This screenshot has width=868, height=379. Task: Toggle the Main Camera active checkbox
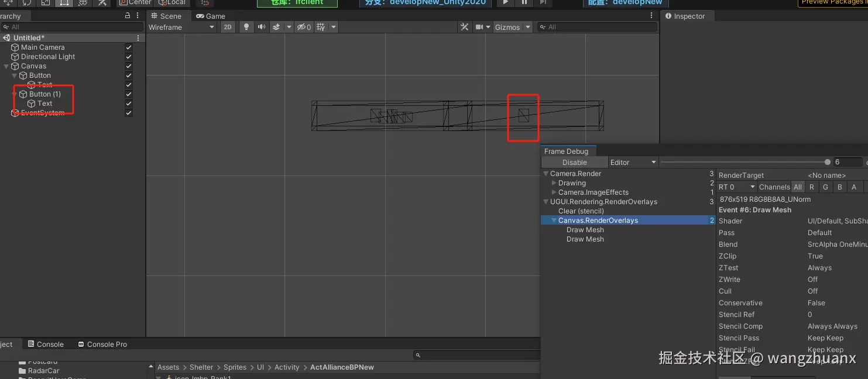click(x=129, y=47)
